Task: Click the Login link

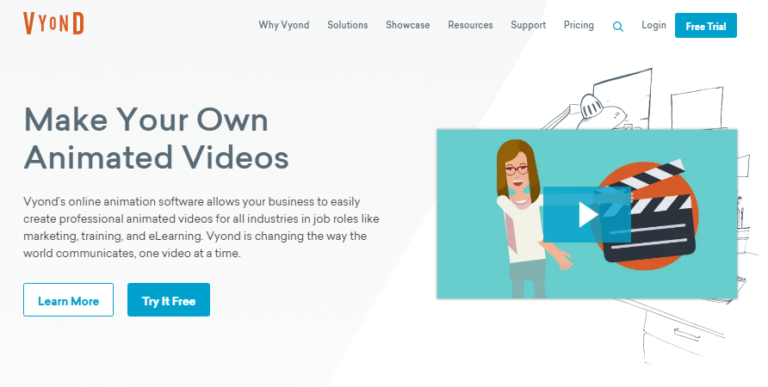Action: pos(654,25)
